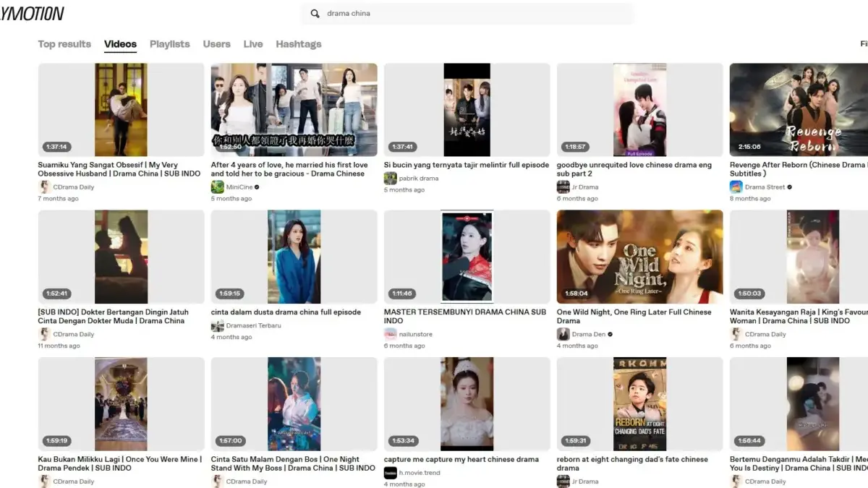The height and width of the screenshot is (488, 868).
Task: Open Drama Street channel avatar
Action: [736, 187]
